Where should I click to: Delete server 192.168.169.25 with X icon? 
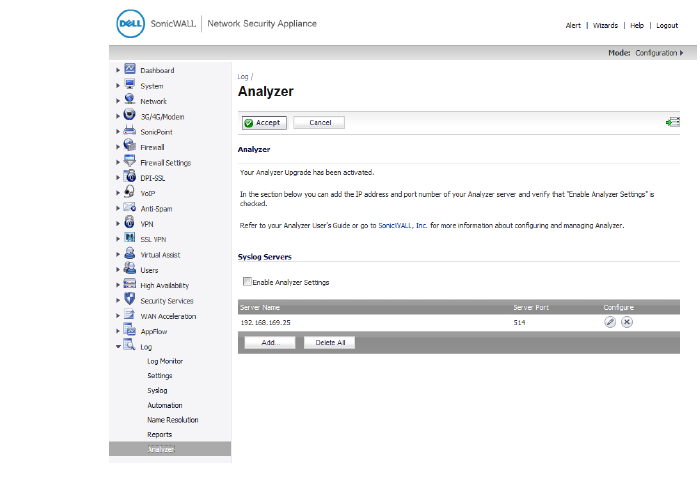[627, 322]
